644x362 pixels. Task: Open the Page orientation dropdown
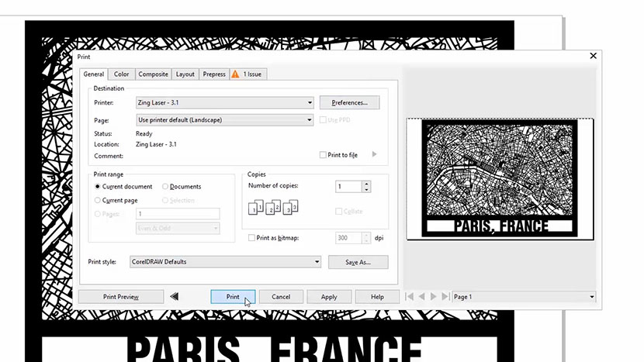point(310,120)
